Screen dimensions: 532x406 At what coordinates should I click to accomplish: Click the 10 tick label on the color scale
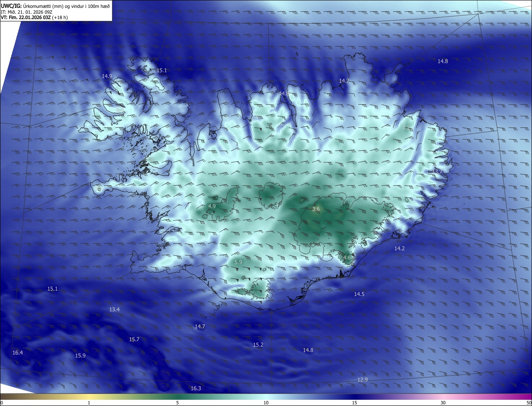pos(266,403)
